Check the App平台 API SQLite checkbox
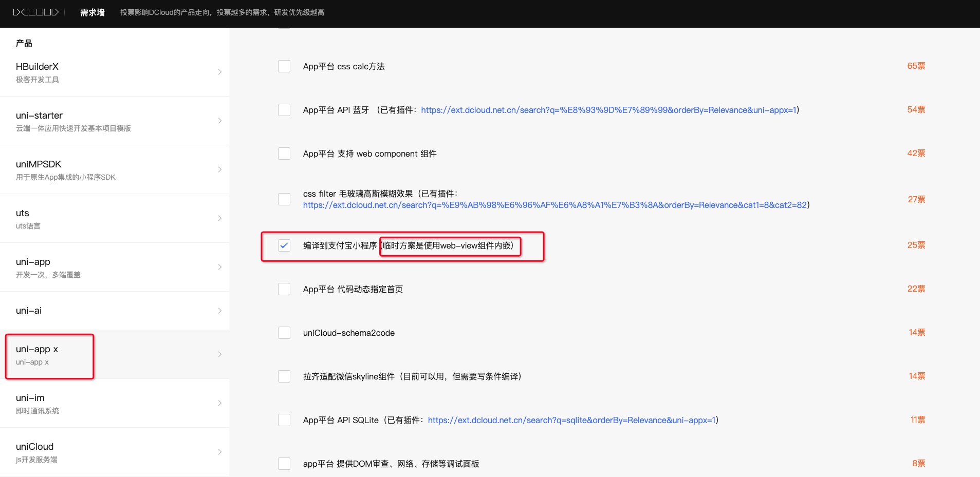This screenshot has height=477, width=980. (284, 420)
